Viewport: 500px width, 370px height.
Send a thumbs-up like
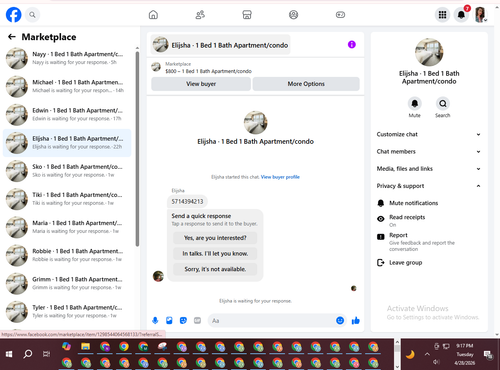click(x=356, y=321)
